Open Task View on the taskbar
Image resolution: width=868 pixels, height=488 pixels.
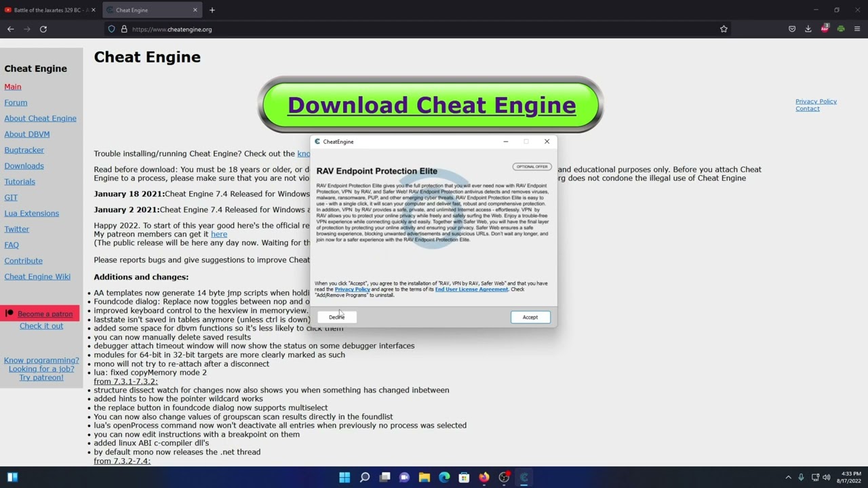pos(384,477)
